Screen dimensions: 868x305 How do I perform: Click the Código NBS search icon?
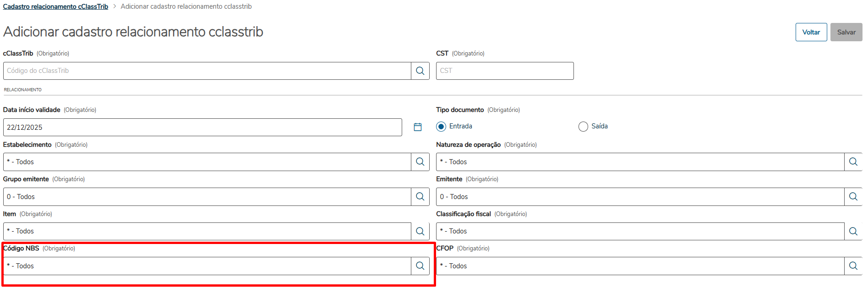pyautogui.click(x=420, y=266)
